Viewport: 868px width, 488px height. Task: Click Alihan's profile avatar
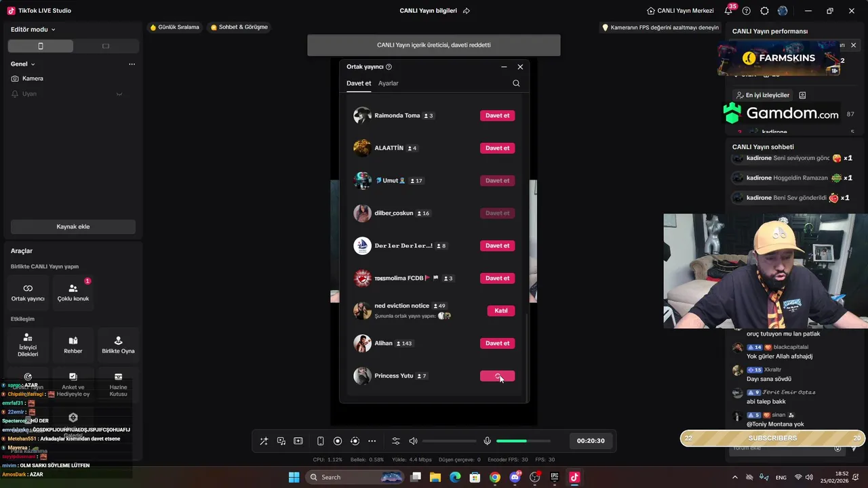pos(362,343)
